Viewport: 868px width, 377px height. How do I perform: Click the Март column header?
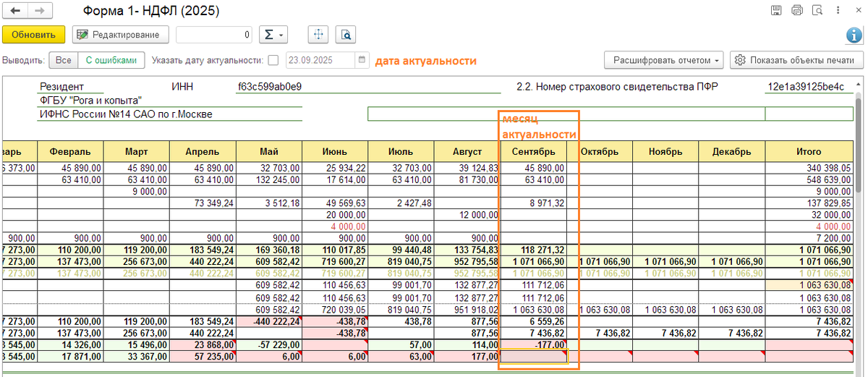(136, 152)
